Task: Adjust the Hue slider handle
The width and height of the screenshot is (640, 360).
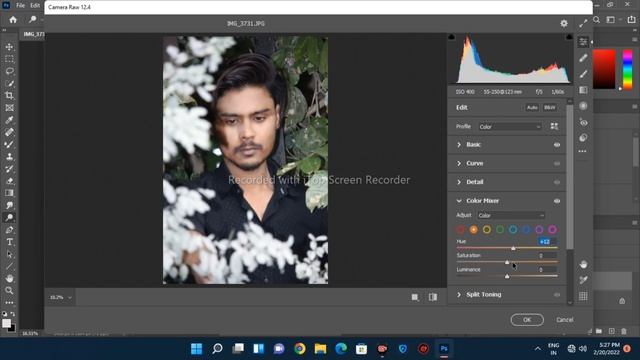Action: click(513, 248)
